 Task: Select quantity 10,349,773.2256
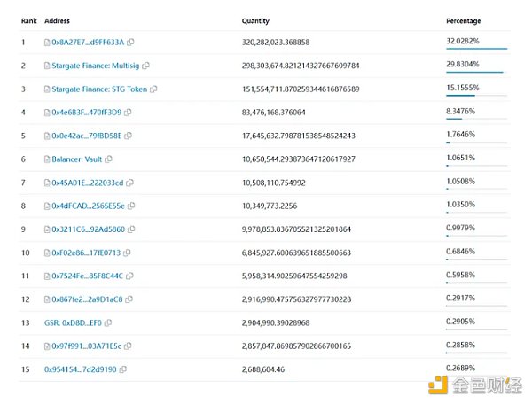coord(270,206)
